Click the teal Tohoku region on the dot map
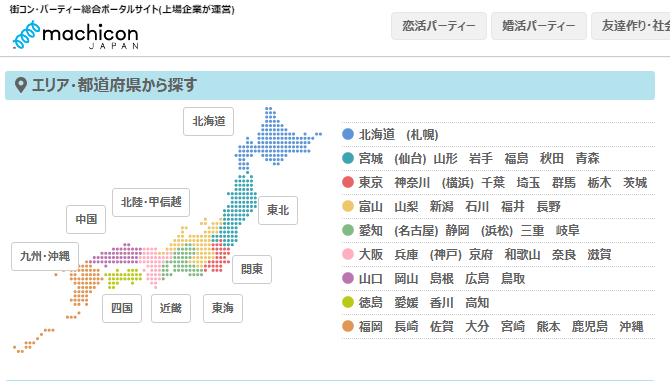Screen dimensions: 670x381 tap(239, 209)
